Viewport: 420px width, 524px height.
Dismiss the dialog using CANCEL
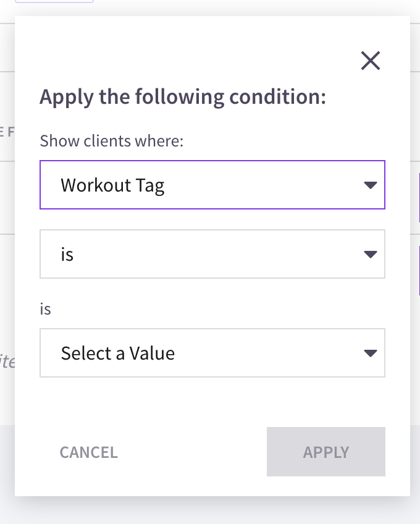pyautogui.click(x=88, y=452)
